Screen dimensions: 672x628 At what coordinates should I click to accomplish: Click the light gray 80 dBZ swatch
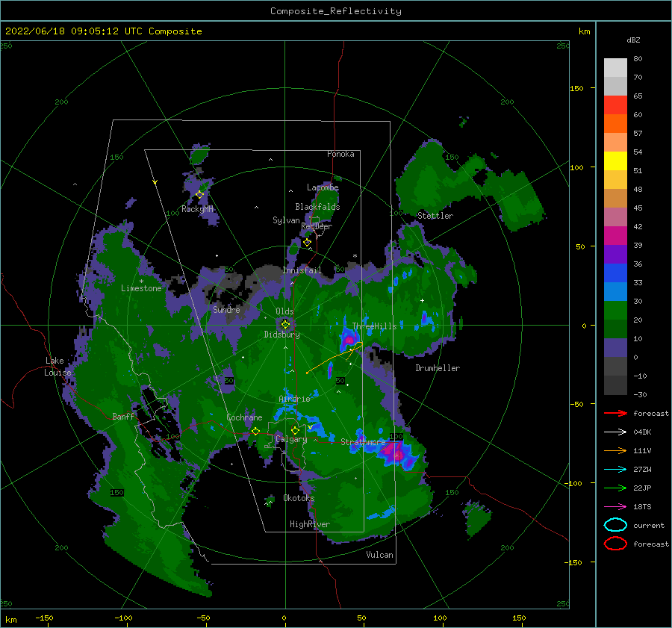(x=615, y=68)
